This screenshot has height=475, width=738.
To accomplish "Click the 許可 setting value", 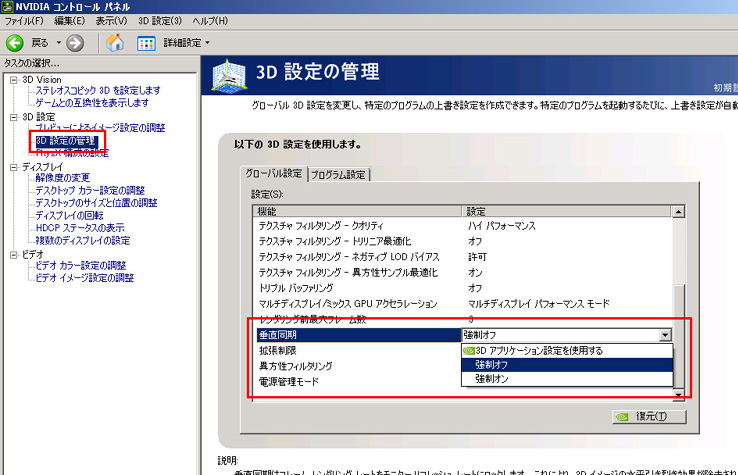I will [x=477, y=257].
